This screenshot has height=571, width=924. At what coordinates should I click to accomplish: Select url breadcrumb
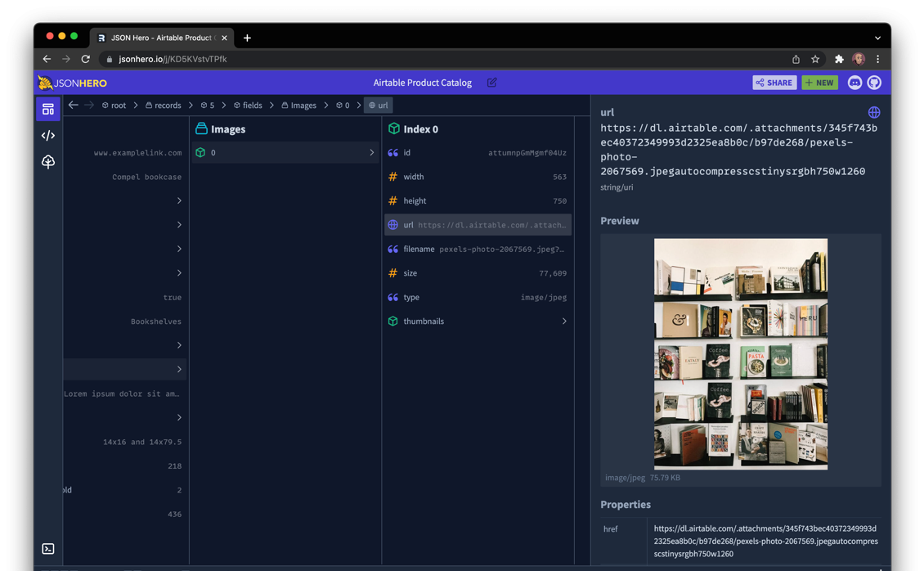click(x=379, y=105)
